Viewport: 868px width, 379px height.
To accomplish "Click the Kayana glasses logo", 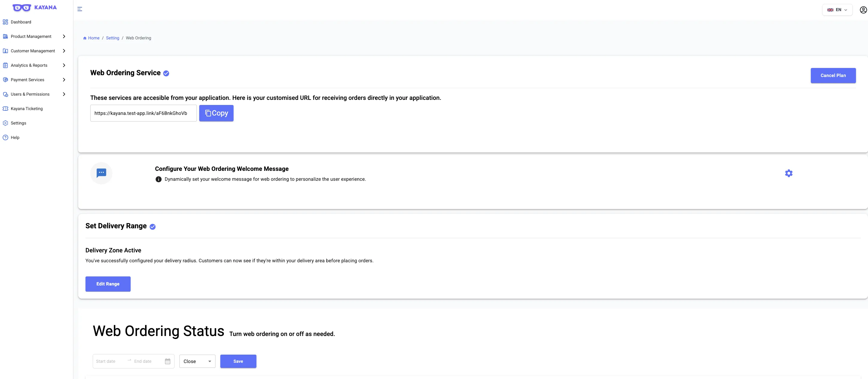I will click(x=22, y=8).
